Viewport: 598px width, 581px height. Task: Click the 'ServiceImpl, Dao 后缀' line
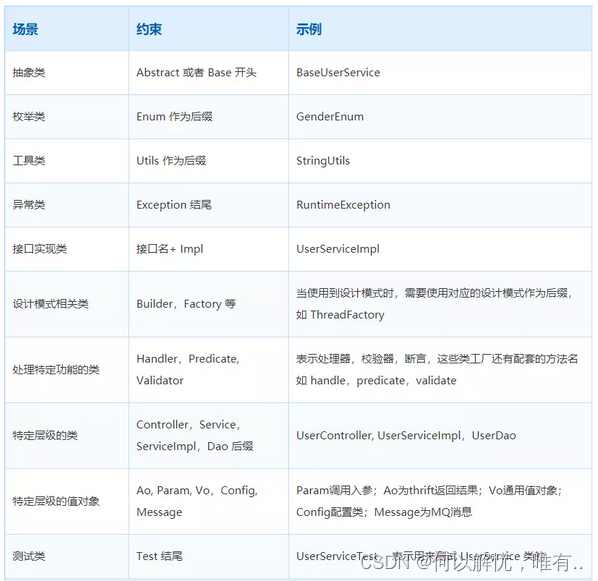tap(195, 446)
